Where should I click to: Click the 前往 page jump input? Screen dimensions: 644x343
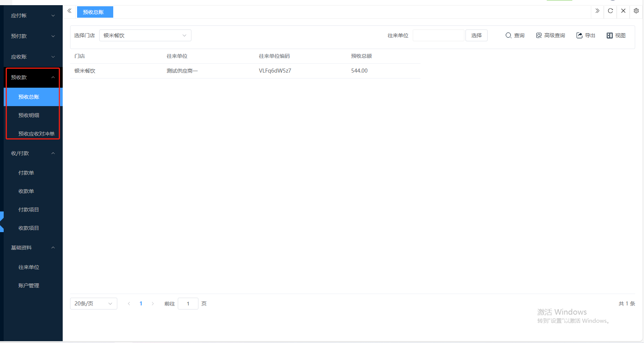(x=188, y=304)
